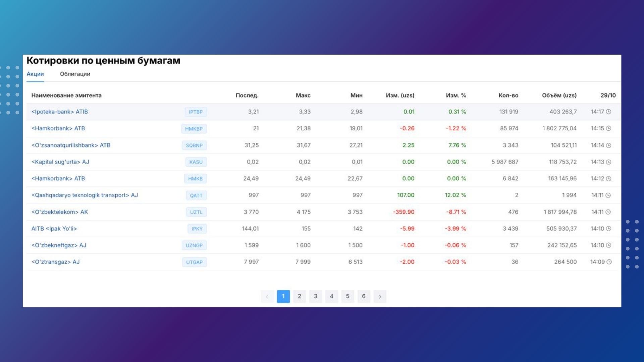
Task: Click the UZTL ticker badge
Action: [x=196, y=212]
